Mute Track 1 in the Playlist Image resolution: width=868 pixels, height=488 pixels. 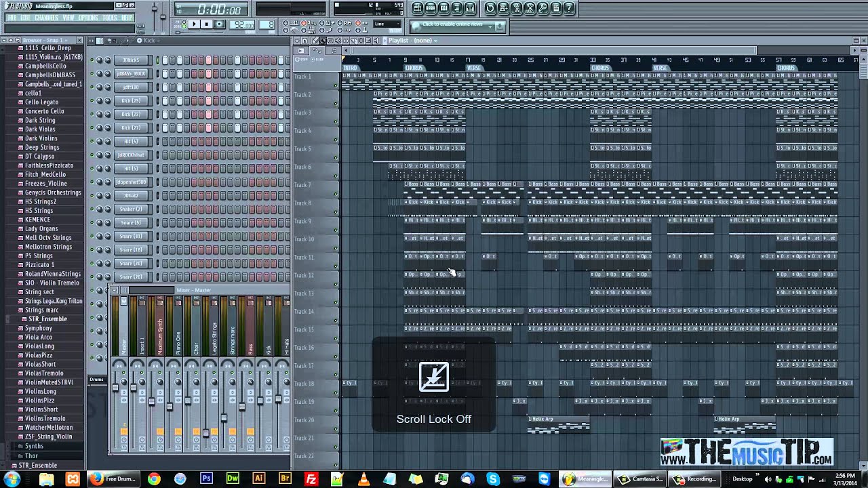click(x=336, y=85)
